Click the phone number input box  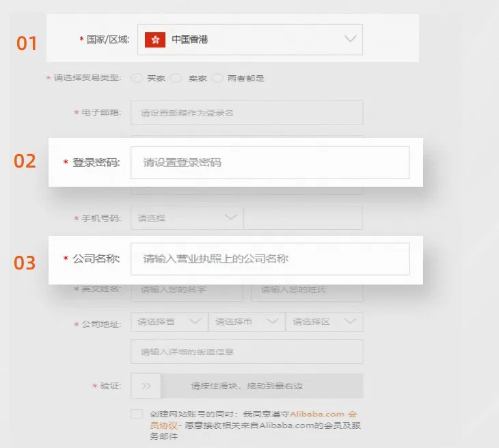pyautogui.click(x=303, y=218)
